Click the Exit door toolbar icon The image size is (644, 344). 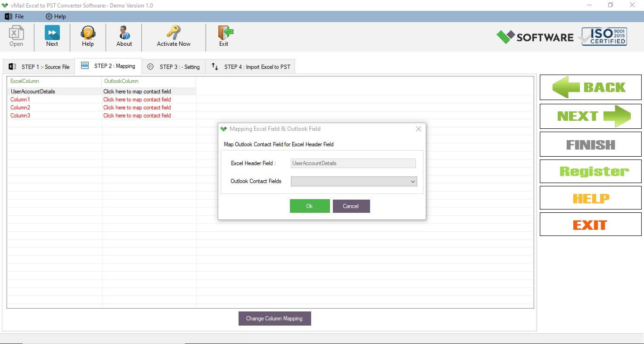(x=224, y=36)
